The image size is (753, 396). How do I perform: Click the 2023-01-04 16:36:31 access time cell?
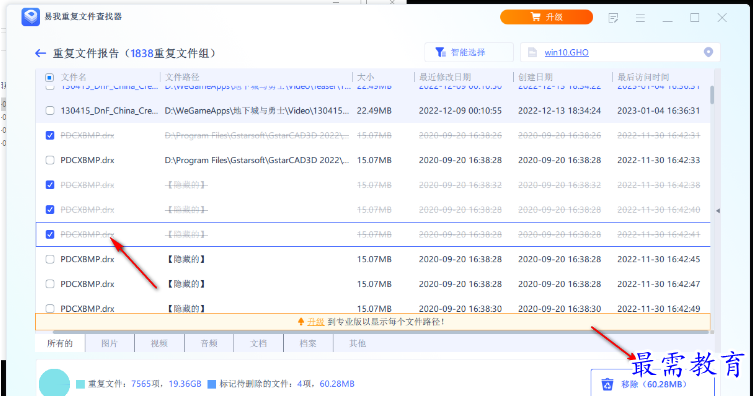658,111
